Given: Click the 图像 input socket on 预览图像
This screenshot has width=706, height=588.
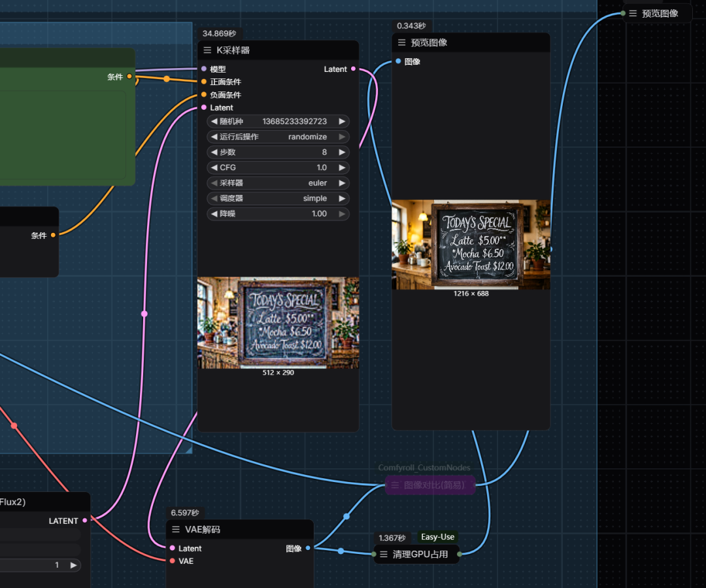Looking at the screenshot, I should tap(399, 61).
